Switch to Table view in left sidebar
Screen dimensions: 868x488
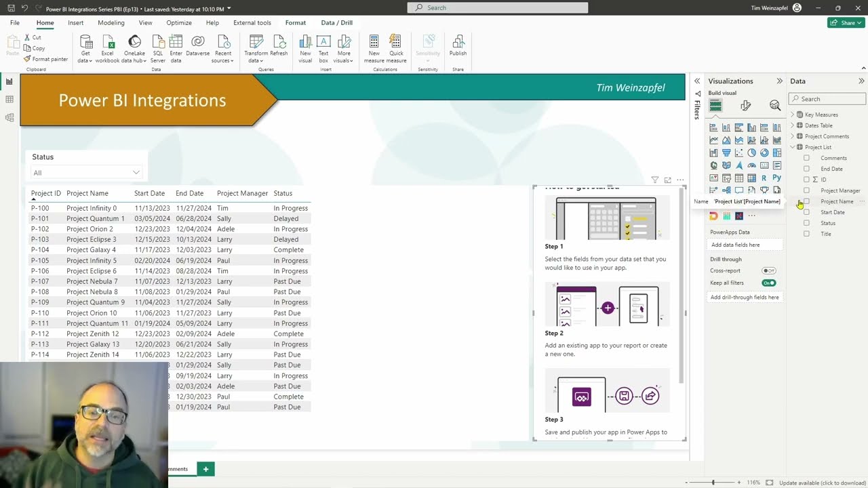[x=9, y=100]
